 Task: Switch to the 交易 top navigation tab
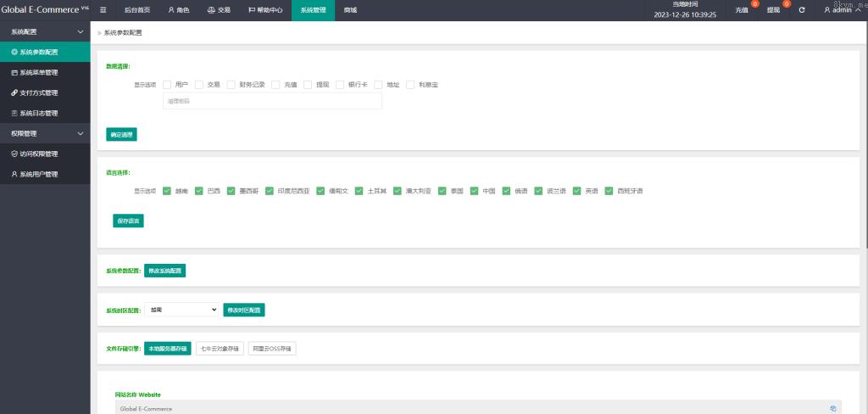tap(218, 10)
